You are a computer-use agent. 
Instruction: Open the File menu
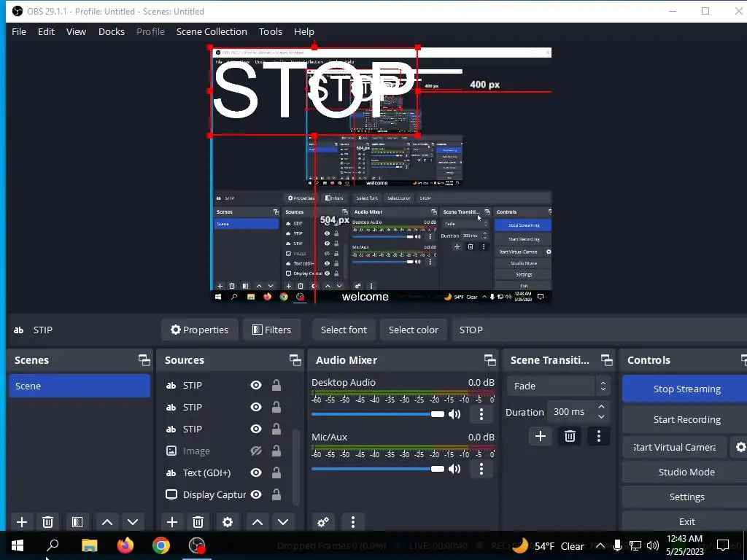(19, 31)
